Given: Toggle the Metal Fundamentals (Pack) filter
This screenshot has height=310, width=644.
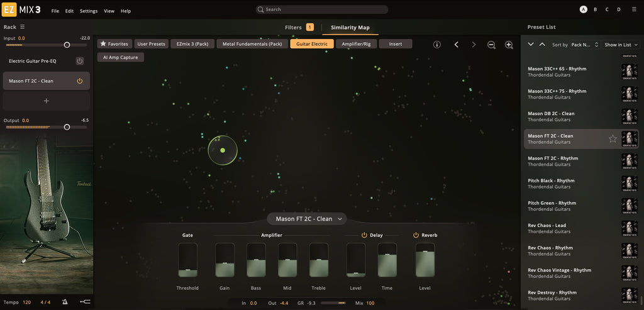Looking at the screenshot, I should (x=252, y=44).
